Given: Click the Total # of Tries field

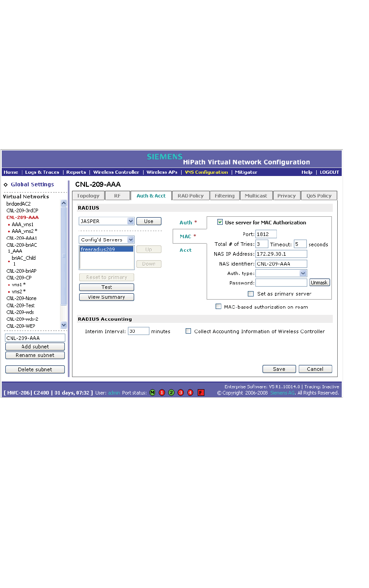Looking at the screenshot, I should coord(262,244).
